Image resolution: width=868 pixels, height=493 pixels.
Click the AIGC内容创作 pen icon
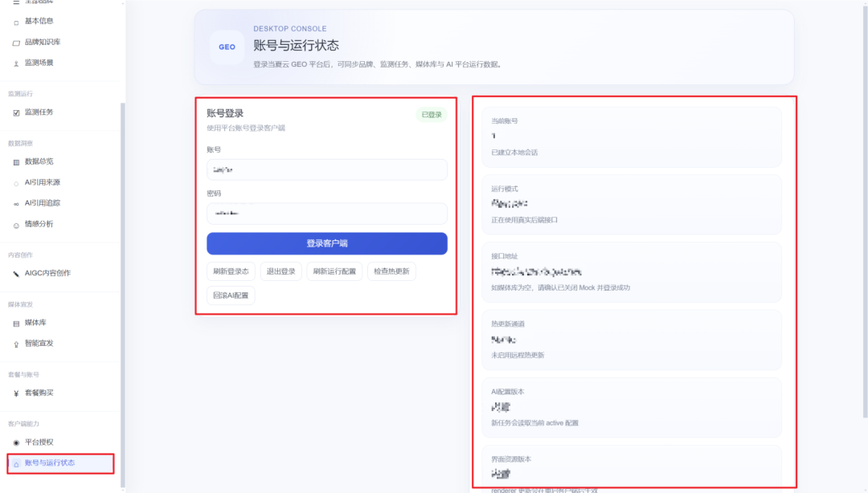16,274
